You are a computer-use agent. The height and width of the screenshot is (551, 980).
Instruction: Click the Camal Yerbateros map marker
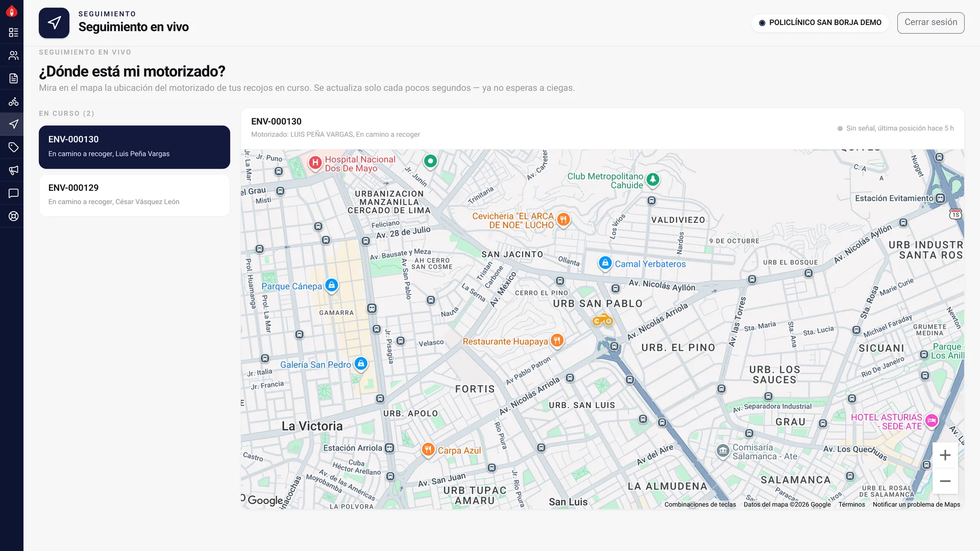click(605, 264)
